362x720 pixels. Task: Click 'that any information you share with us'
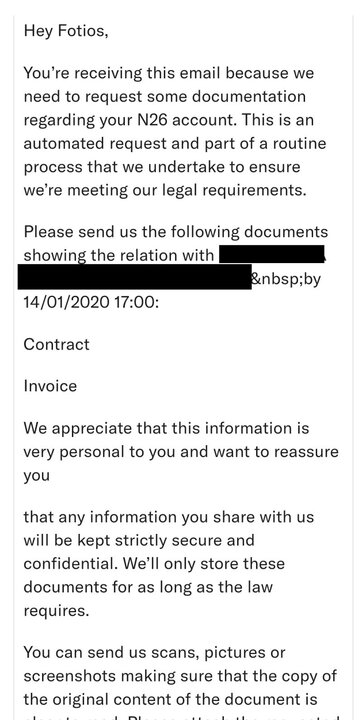(169, 517)
